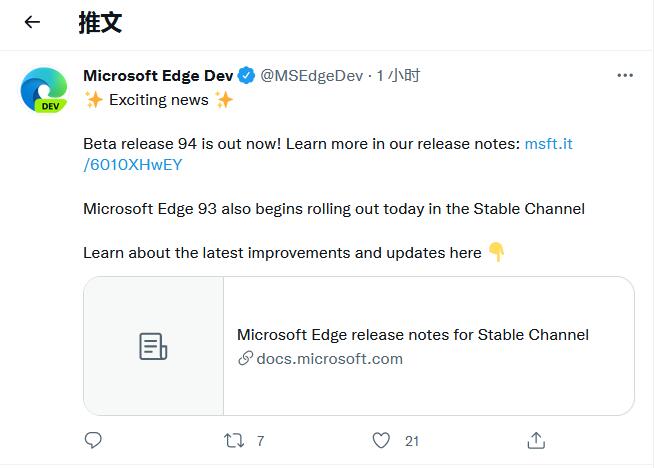This screenshot has width=655, height=468.
Task: Open the @MSEdgeDev handle
Action: coord(312,76)
